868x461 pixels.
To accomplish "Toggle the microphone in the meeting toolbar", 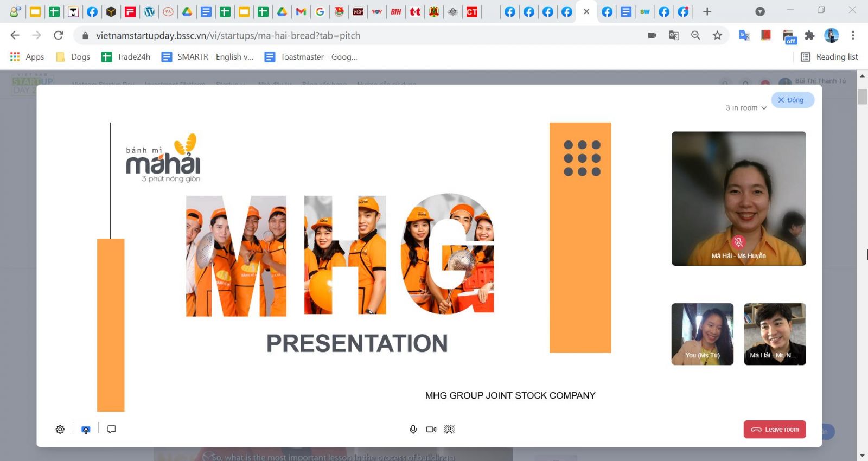I will click(413, 429).
